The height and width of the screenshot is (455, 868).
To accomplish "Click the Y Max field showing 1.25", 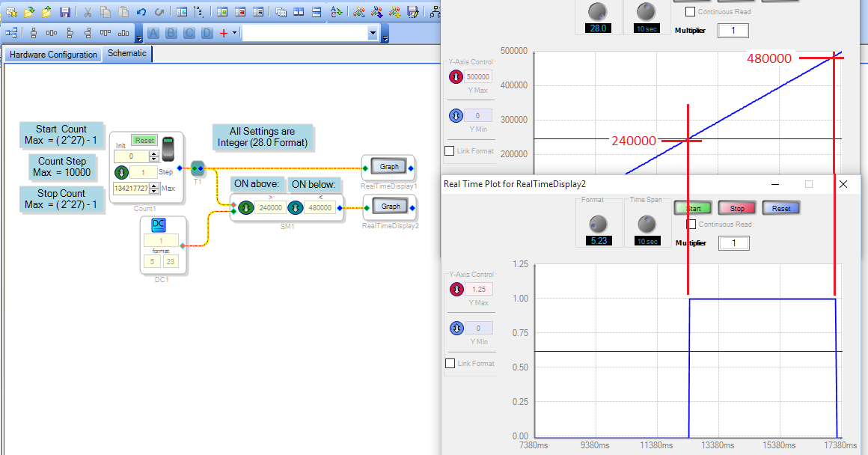I will (479, 289).
